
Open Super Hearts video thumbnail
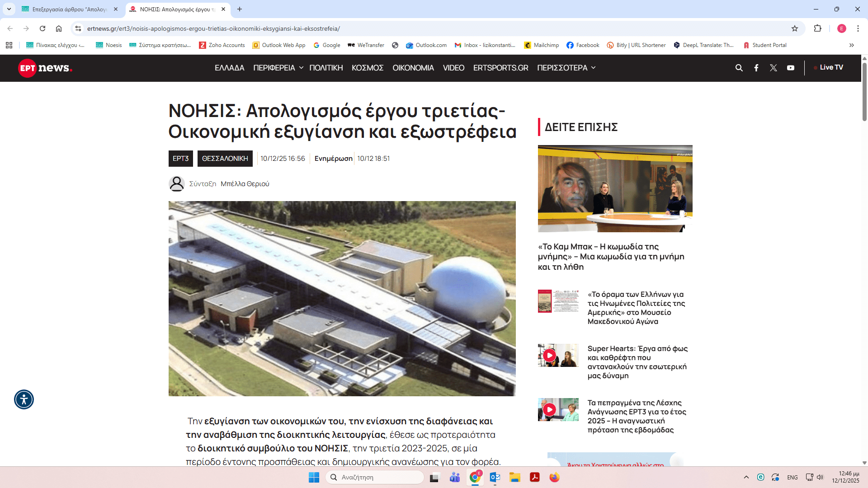(558, 355)
